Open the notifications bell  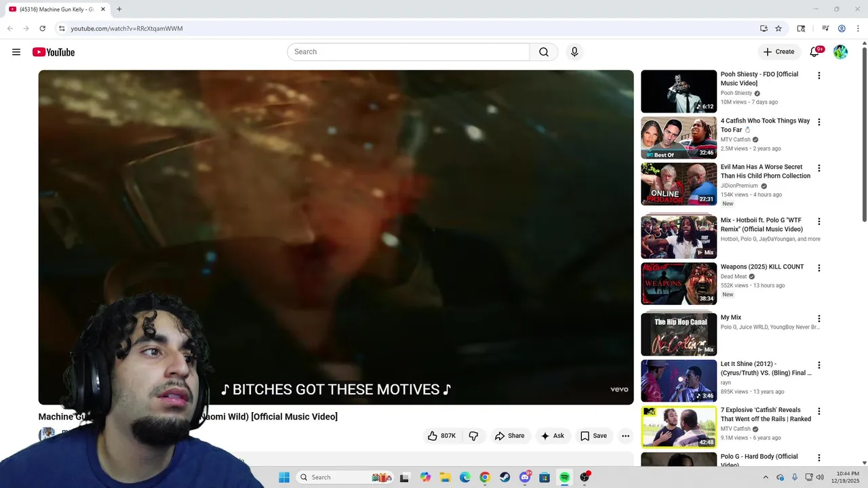point(815,52)
